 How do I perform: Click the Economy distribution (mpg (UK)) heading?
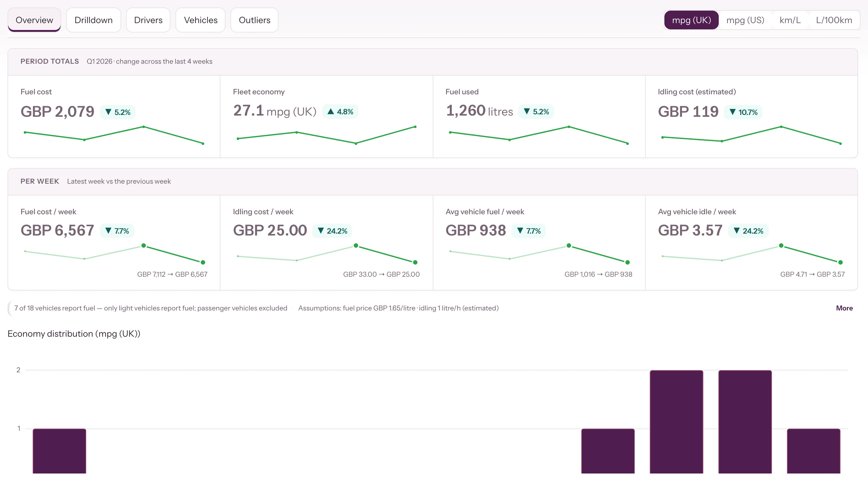tap(74, 334)
